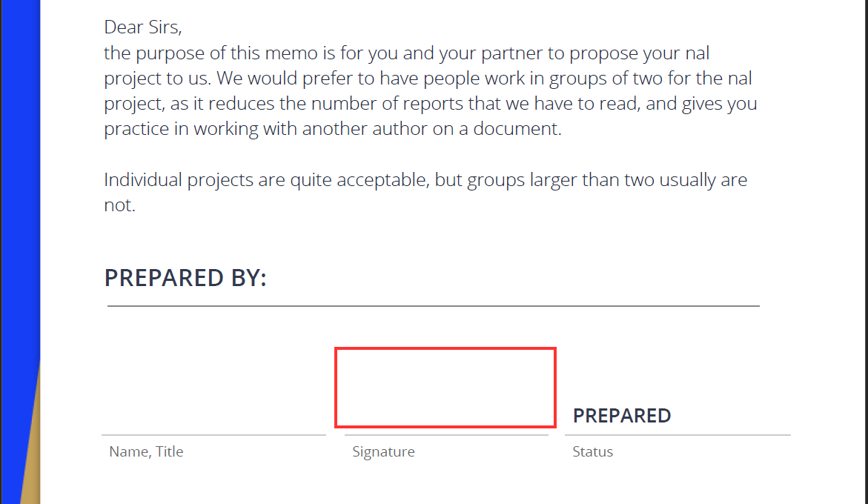The height and width of the screenshot is (504, 868).
Task: Click the horizontal divider under PREPARED BY:
Action: [x=434, y=305]
